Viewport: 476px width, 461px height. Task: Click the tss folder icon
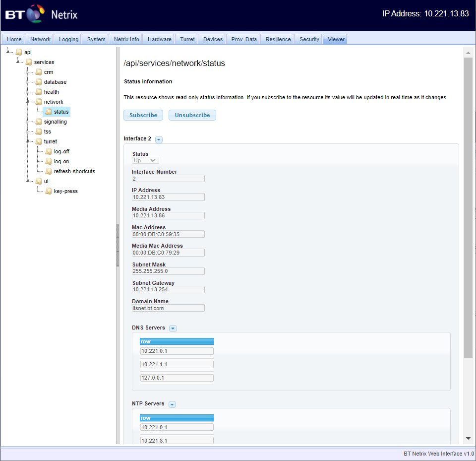coord(39,132)
